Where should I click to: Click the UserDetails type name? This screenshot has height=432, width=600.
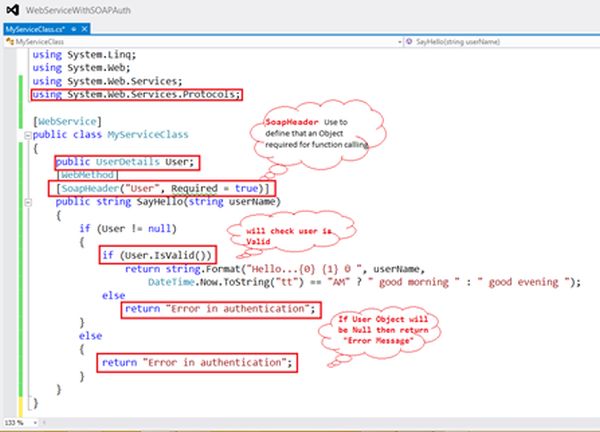point(127,162)
